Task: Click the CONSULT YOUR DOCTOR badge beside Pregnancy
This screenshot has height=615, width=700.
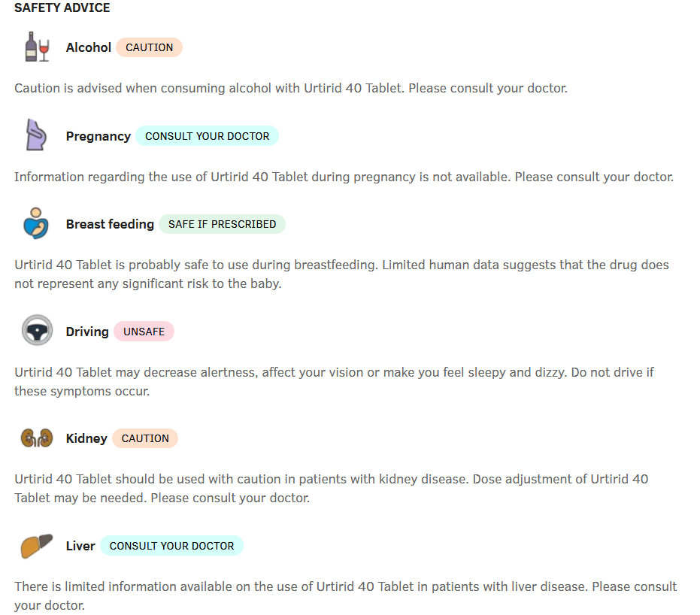Action: pos(207,136)
